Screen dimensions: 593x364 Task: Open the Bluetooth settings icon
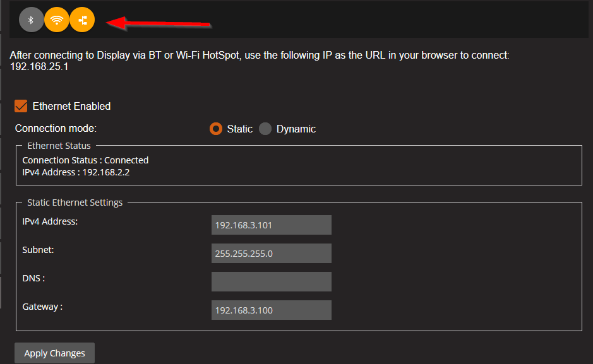pos(32,20)
